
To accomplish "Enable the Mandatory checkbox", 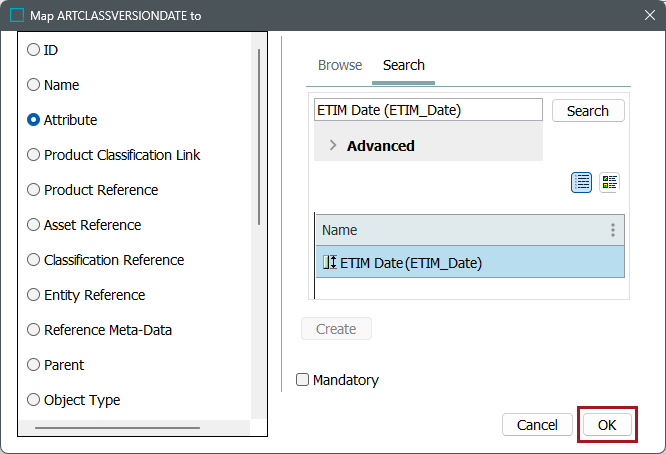I will tap(303, 380).
